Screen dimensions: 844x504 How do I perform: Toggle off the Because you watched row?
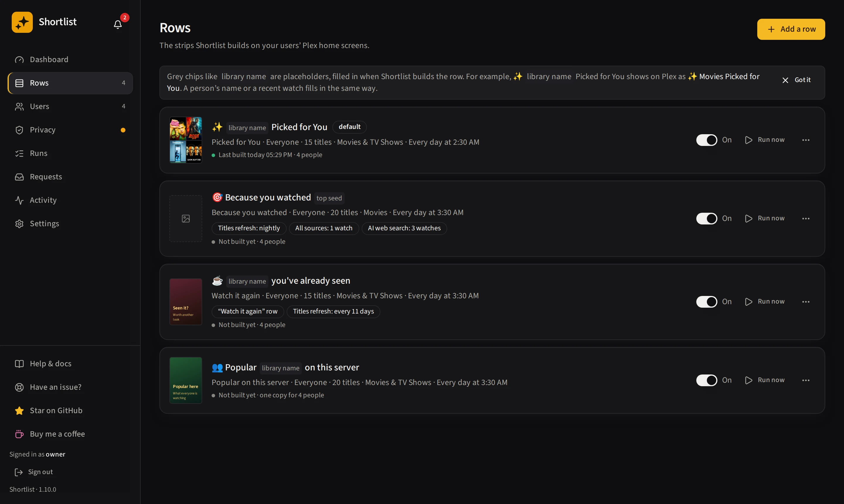click(707, 218)
